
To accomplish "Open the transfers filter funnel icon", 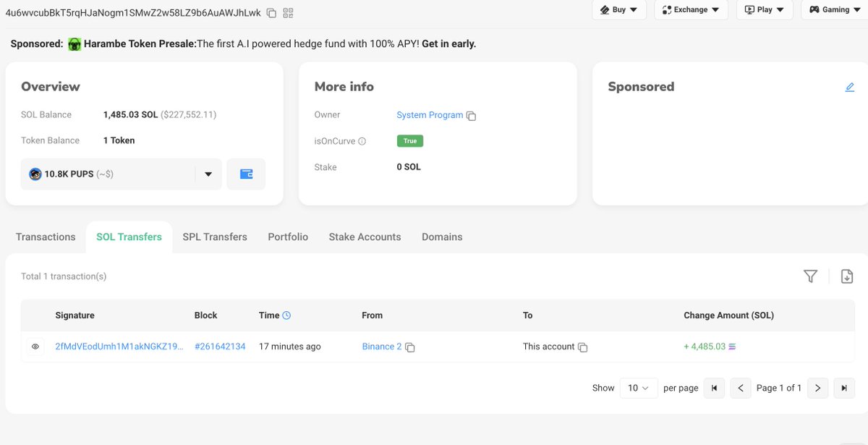I will click(x=811, y=276).
